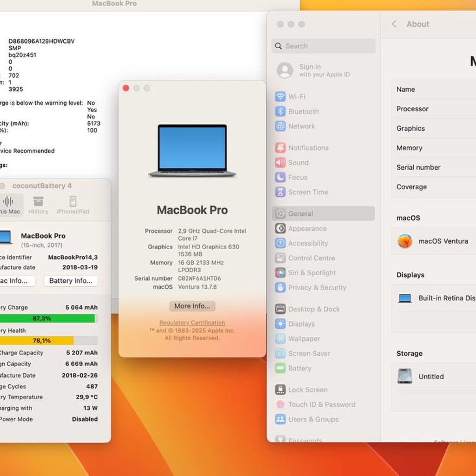The width and height of the screenshot is (476, 476).
Task: Click the Untitled storage disk icon
Action: (405, 376)
